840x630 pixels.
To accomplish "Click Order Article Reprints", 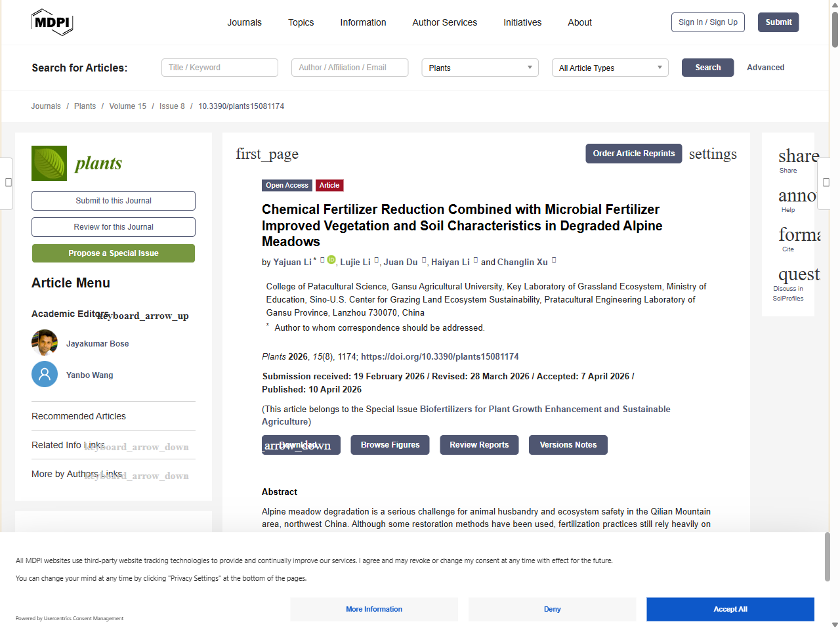I will tap(634, 154).
